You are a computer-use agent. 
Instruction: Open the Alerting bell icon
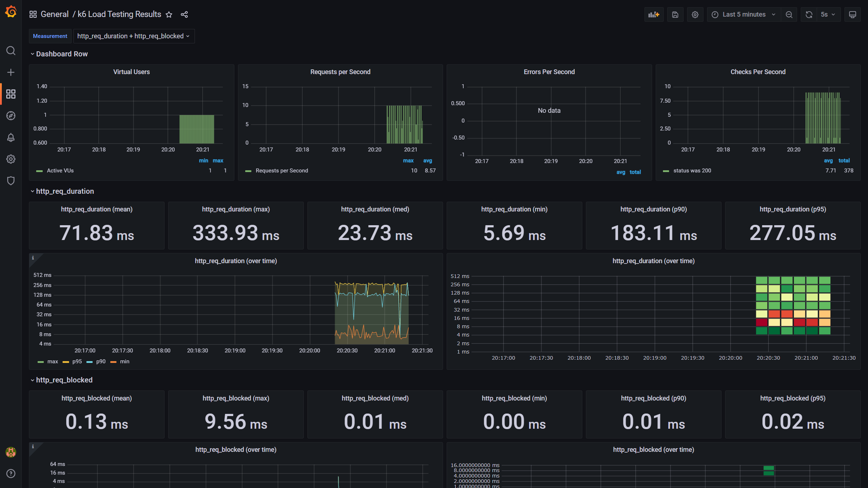tap(10, 137)
